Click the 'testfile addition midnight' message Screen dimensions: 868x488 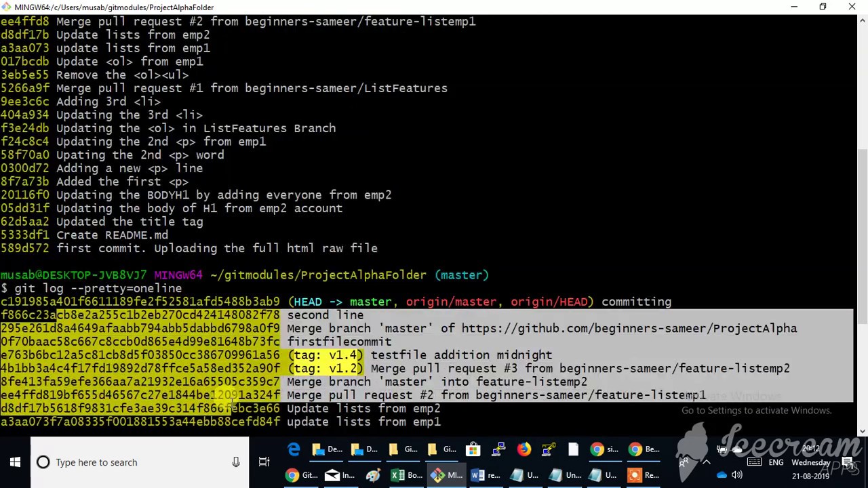(x=462, y=355)
